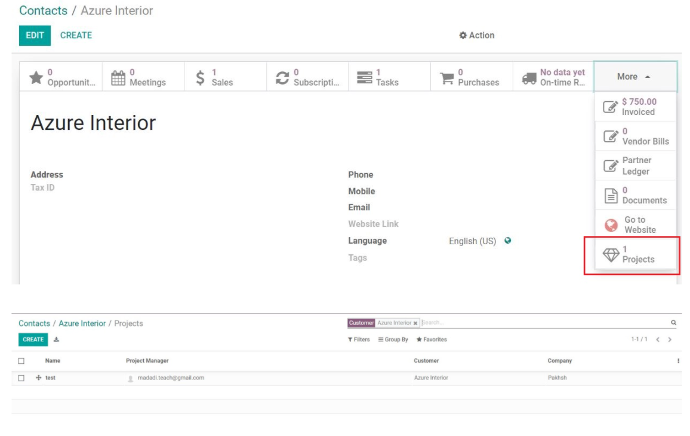Screen dimensions: 690x436
Task: Open the $750.00 Invoiced entry
Action: coord(635,106)
